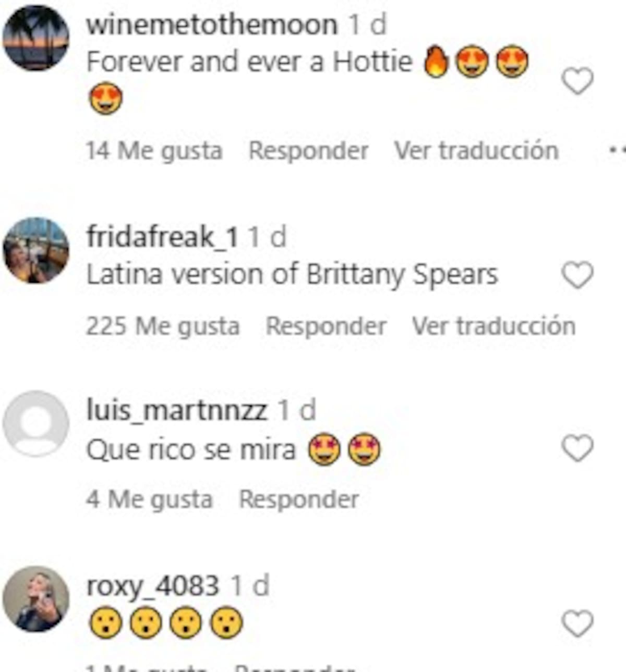View the 4 Me gusta likes list
Image resolution: width=626 pixels, height=672 pixels.
[x=149, y=500]
